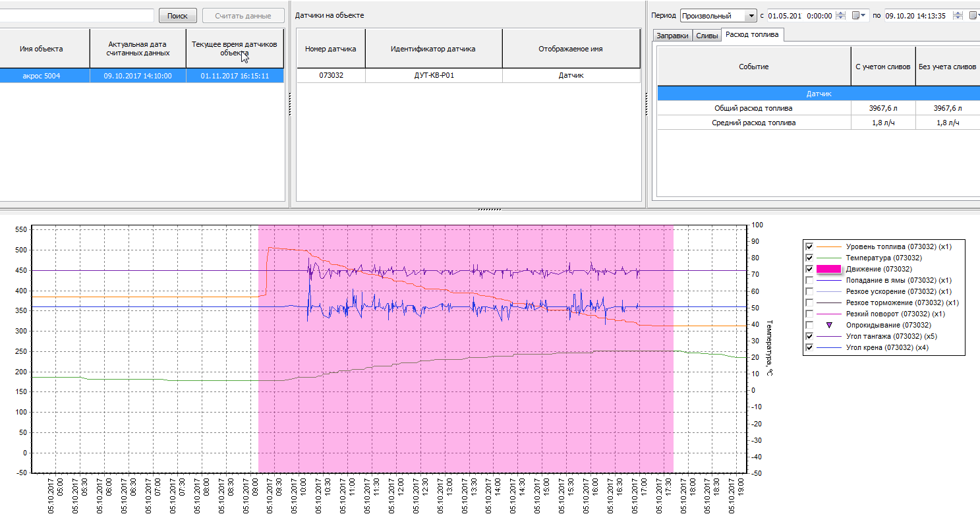Click the pink Движение color swatch
This screenshot has height=518, width=980.
pyautogui.click(x=828, y=269)
